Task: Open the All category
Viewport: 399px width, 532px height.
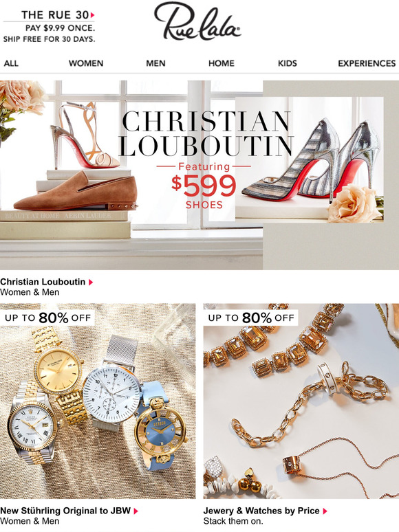Action: (x=11, y=63)
